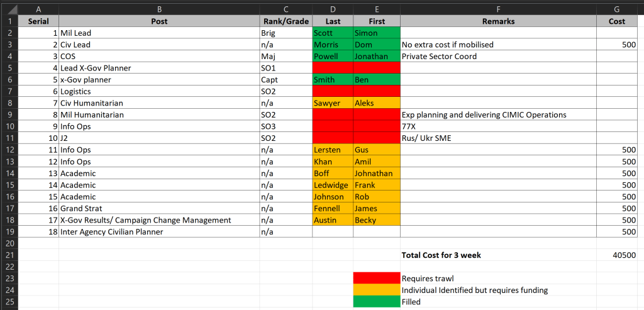This screenshot has height=310, width=644.
Task: Select 'Inter Agency Civilian Planner' cell
Action: pyautogui.click(x=159, y=232)
